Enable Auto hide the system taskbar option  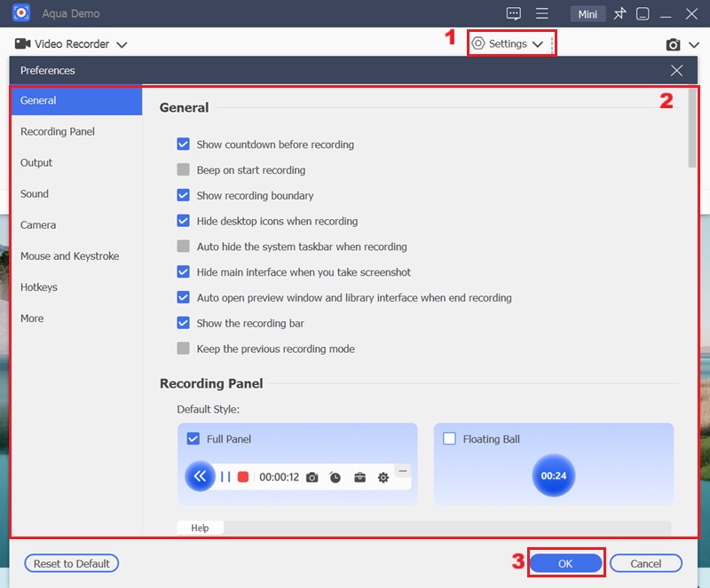pyautogui.click(x=184, y=247)
